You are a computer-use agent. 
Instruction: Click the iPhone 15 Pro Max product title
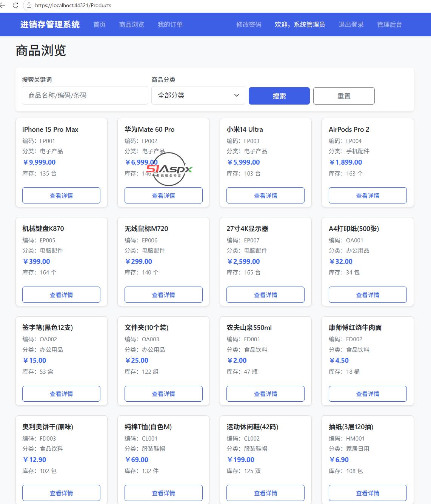50,129
